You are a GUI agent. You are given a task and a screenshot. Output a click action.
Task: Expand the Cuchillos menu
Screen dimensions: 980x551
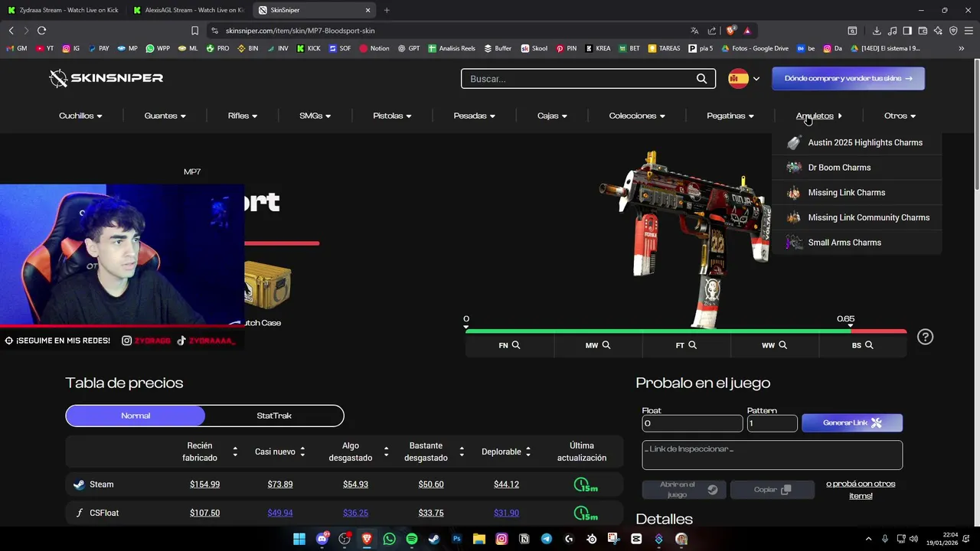click(x=80, y=116)
